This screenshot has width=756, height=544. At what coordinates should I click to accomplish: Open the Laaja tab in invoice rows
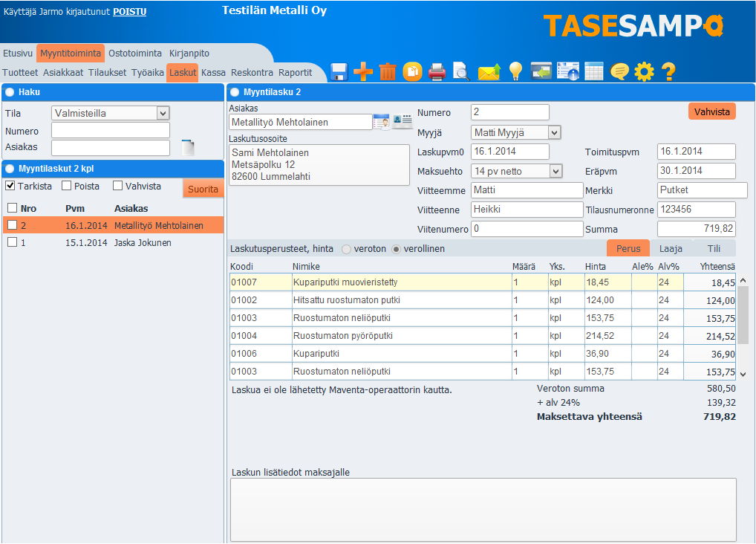coord(671,249)
